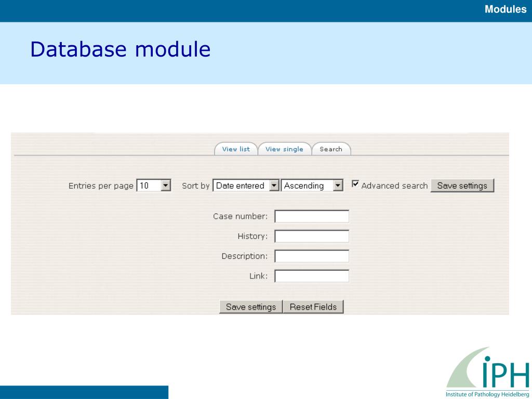
Task: Focus the Case number input field
Action: point(312,217)
